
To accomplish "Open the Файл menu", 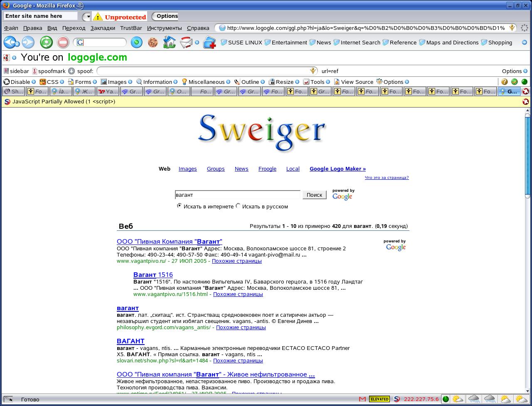I will [11, 28].
